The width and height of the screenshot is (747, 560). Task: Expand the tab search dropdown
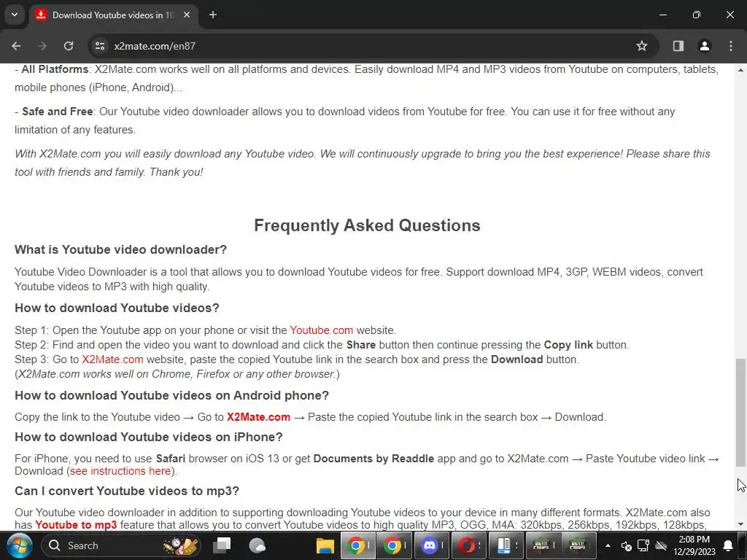15,15
